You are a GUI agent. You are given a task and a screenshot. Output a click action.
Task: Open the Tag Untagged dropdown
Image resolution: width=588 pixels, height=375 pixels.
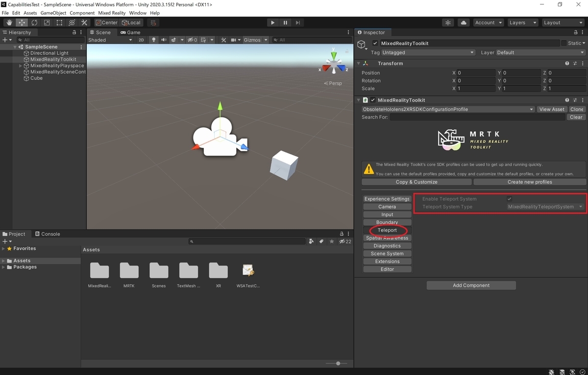[429, 52]
